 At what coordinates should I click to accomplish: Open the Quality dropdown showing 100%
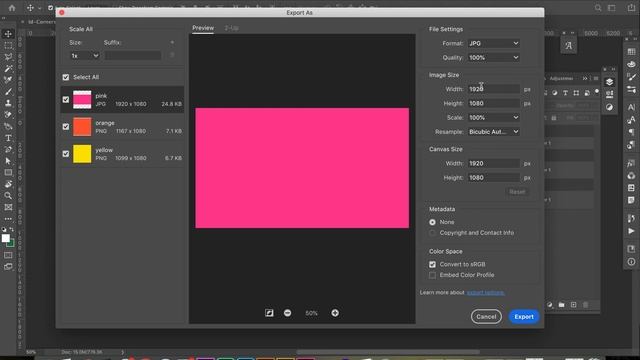click(493, 58)
